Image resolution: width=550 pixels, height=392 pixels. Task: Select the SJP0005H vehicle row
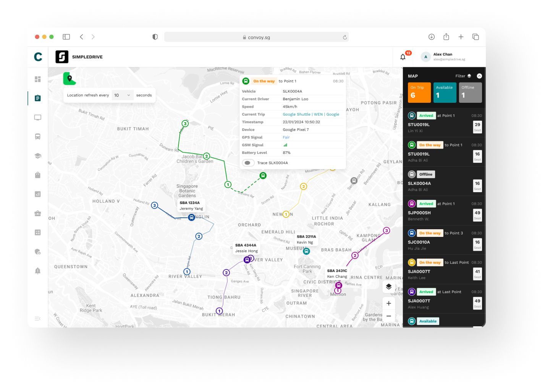click(x=444, y=211)
